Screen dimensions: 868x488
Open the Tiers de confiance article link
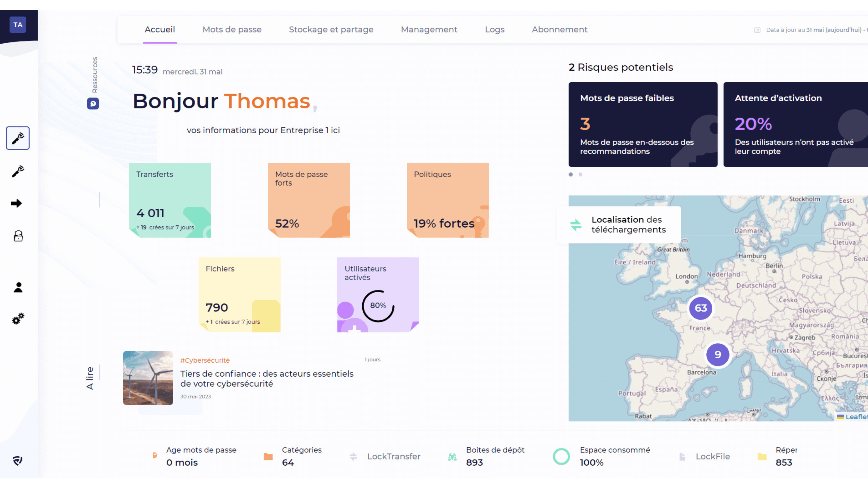click(x=267, y=379)
